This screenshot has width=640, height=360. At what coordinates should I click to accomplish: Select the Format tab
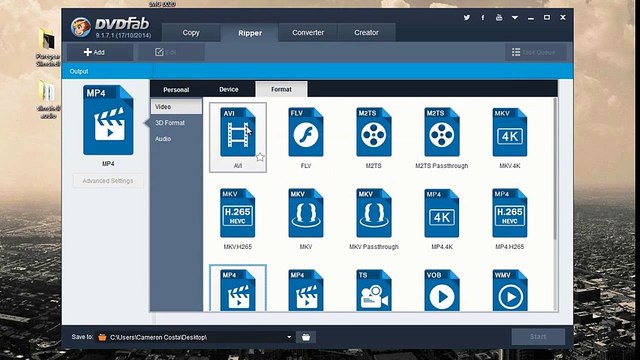pos(281,89)
